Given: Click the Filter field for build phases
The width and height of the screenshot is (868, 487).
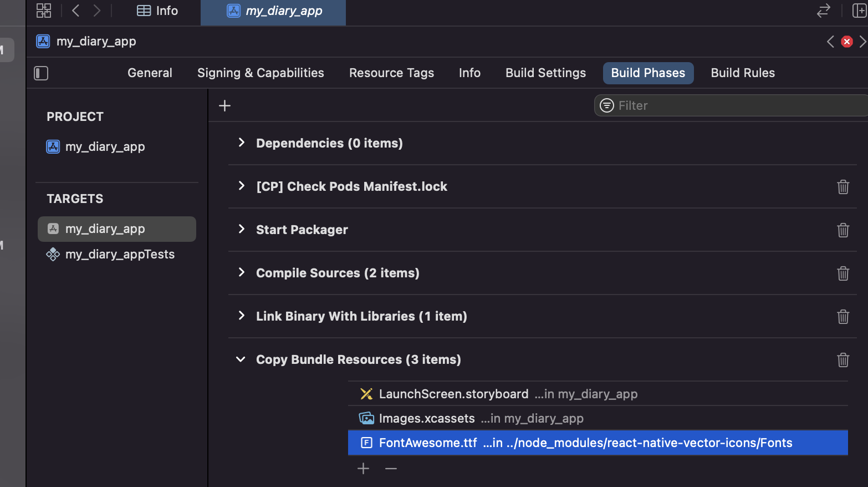Looking at the screenshot, I should (x=732, y=105).
